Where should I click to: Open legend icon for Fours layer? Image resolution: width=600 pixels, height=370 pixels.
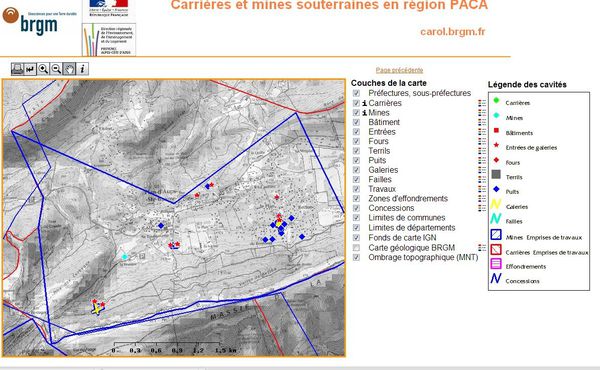[482, 141]
